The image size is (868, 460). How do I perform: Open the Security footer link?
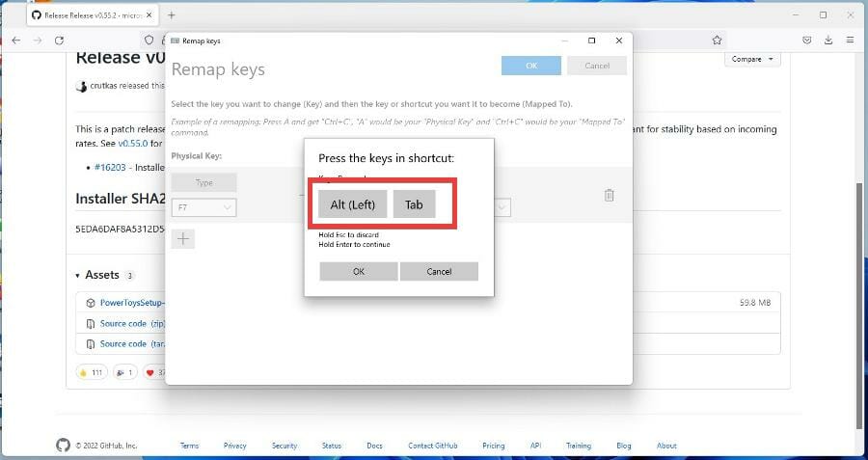pyautogui.click(x=284, y=446)
